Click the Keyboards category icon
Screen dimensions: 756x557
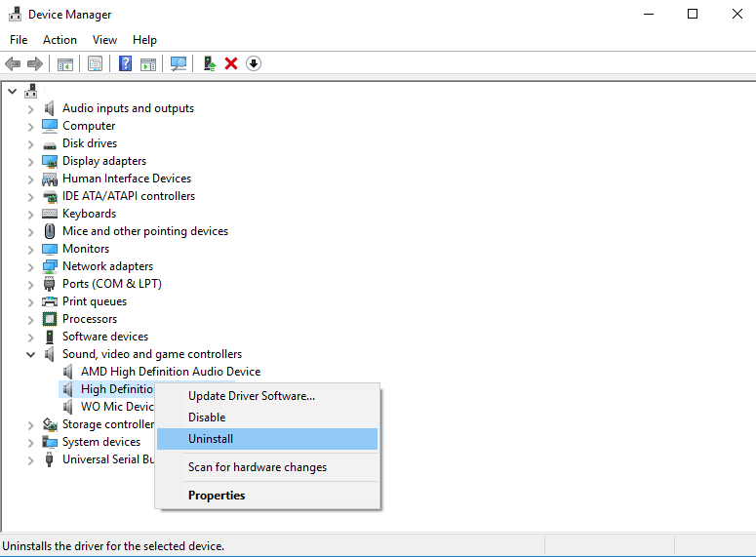click(49, 214)
